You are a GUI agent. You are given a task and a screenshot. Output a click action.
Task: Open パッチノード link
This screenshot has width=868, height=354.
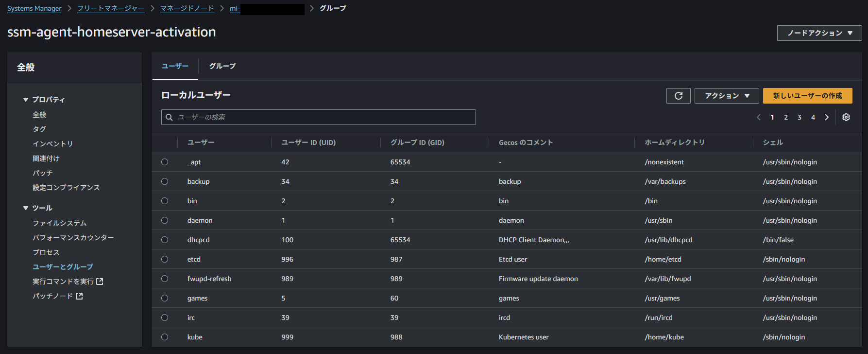coord(52,296)
